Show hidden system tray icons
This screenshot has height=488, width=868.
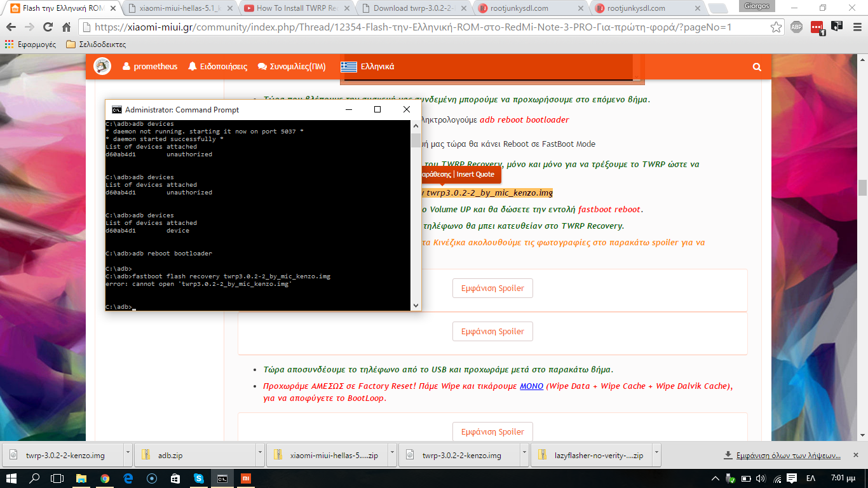coord(715,478)
